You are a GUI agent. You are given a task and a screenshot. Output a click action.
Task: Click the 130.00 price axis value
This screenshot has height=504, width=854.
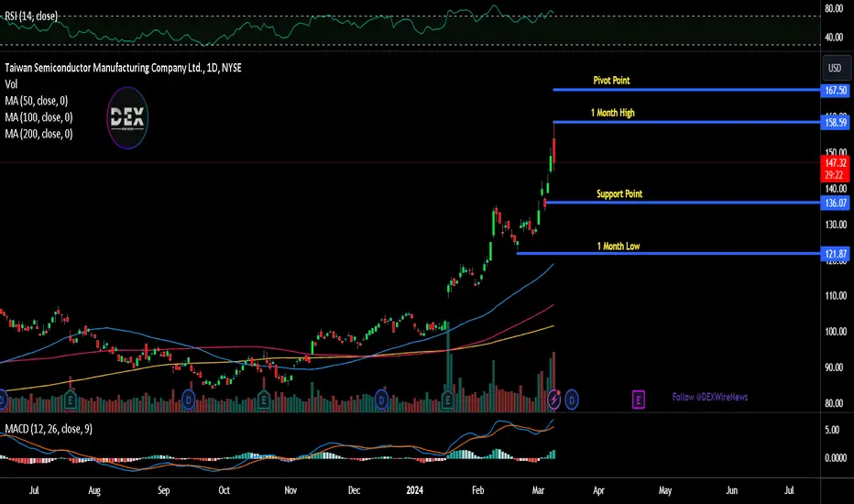click(836, 225)
